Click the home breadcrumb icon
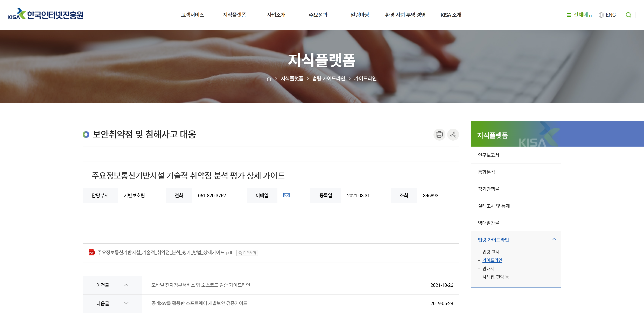The width and height of the screenshot is (644, 316). 269,79
